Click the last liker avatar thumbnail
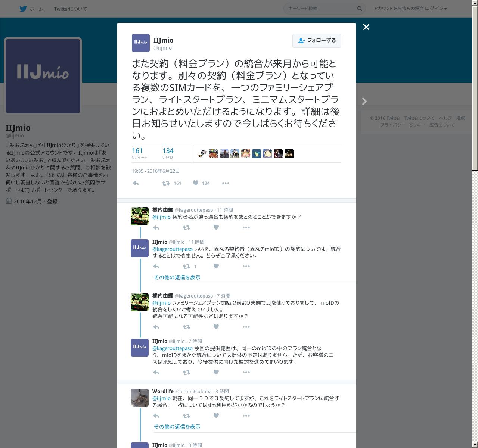This screenshot has width=478, height=448. click(x=289, y=154)
